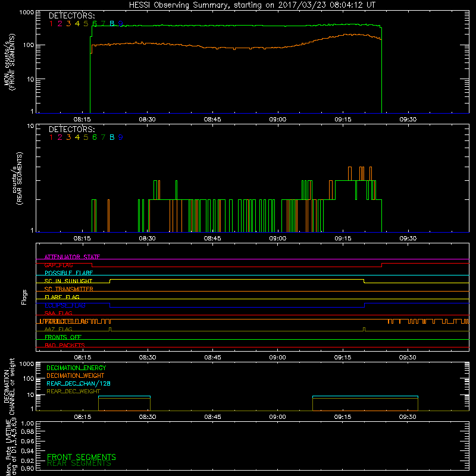
Task: Click the REAR_DEC_WEIGHT legend entry
Action: coord(73,392)
